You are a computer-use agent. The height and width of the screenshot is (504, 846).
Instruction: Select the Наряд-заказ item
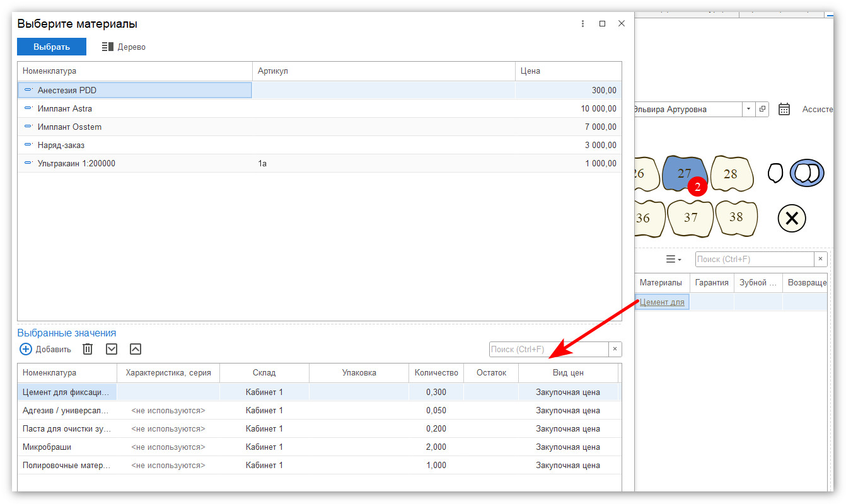319,145
